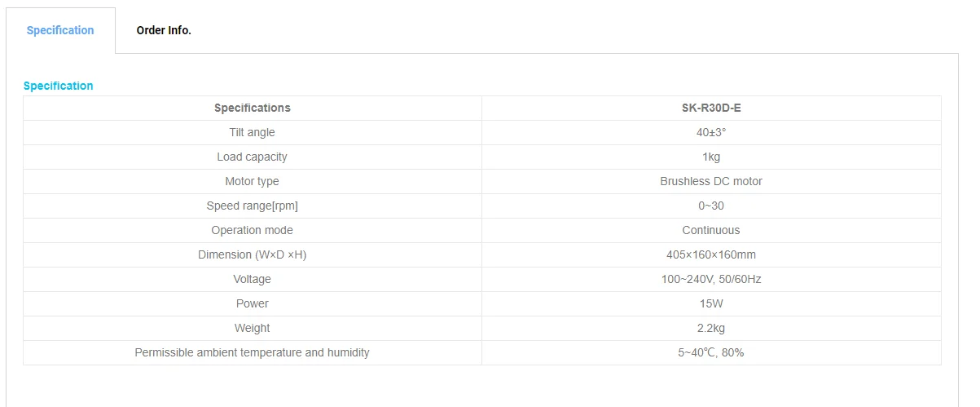Screen dimensions: 980x407
Task: Click the SK-R30D-E model column header
Action: click(711, 108)
